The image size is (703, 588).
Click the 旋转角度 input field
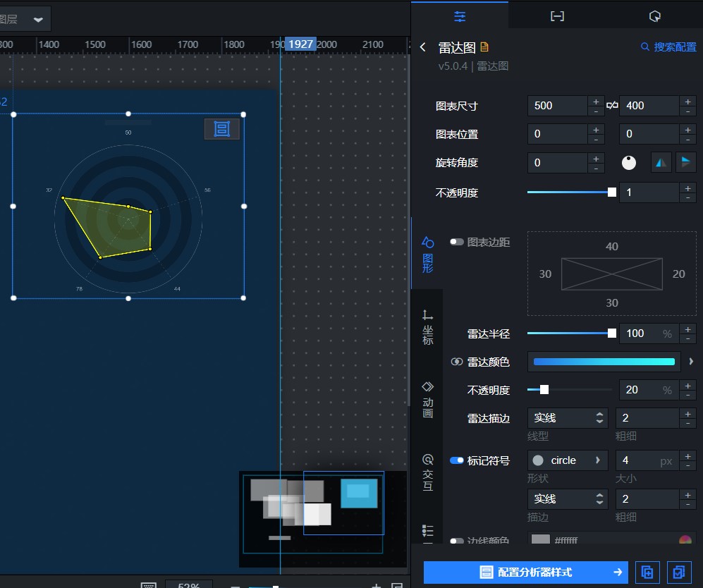(557, 163)
